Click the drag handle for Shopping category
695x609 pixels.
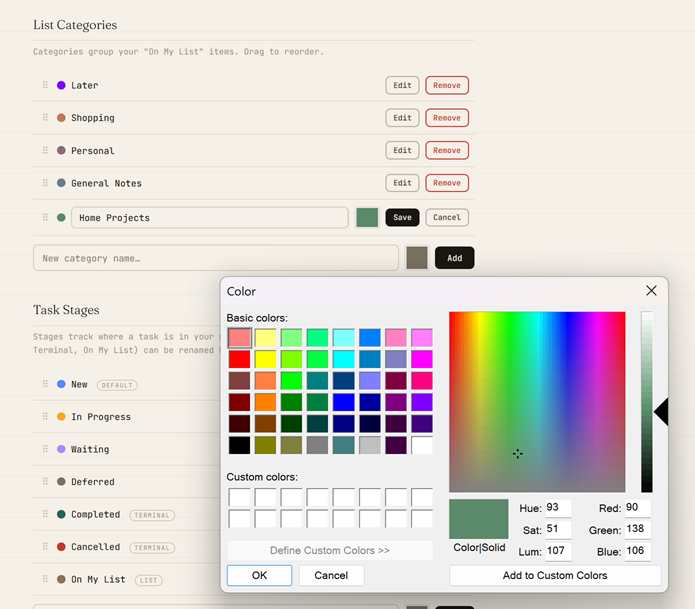click(45, 117)
